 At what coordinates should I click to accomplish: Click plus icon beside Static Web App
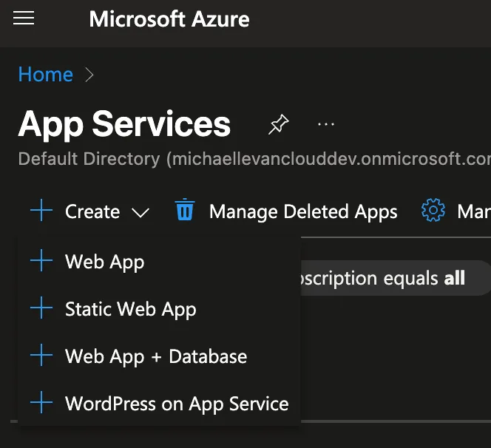(41, 308)
